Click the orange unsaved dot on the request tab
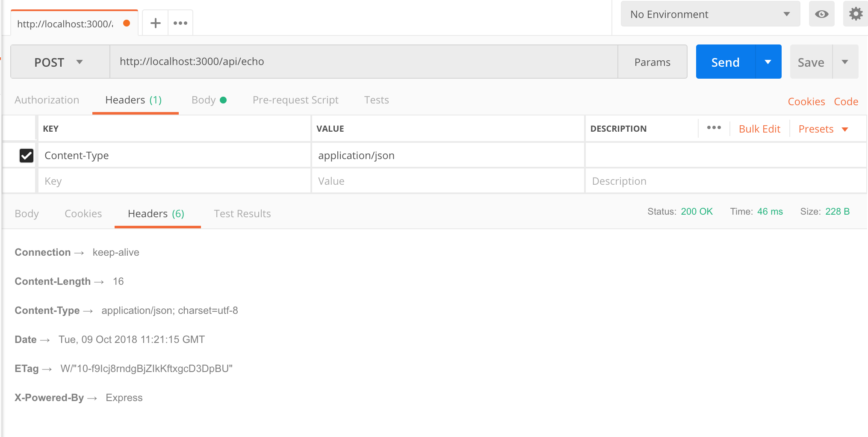 [x=127, y=23]
